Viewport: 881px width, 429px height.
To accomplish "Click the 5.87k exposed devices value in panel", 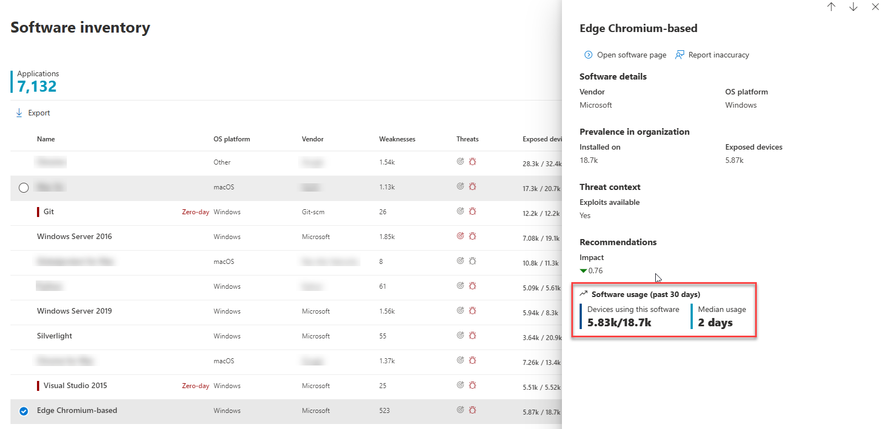I will click(734, 160).
